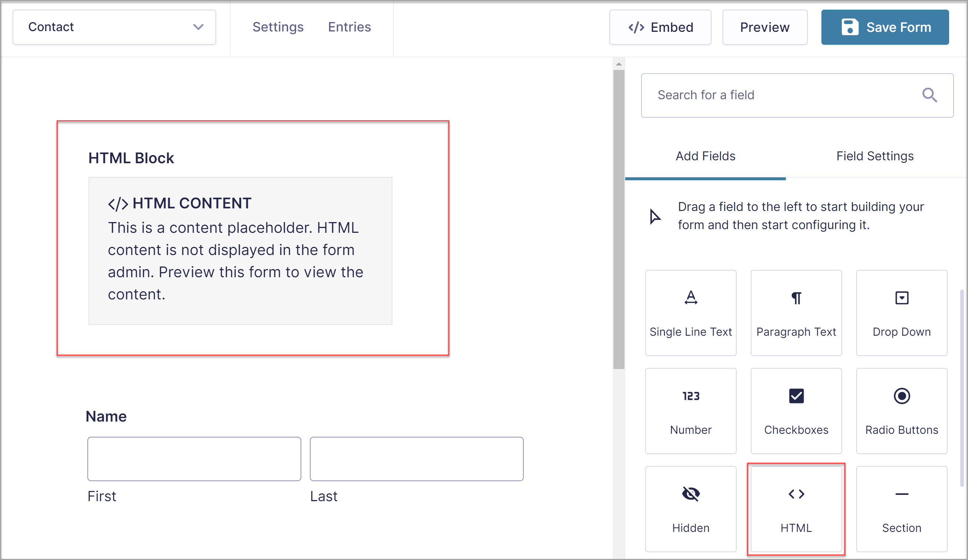Add a Checkboxes field
Viewport: 968px width, 560px height.
[796, 411]
